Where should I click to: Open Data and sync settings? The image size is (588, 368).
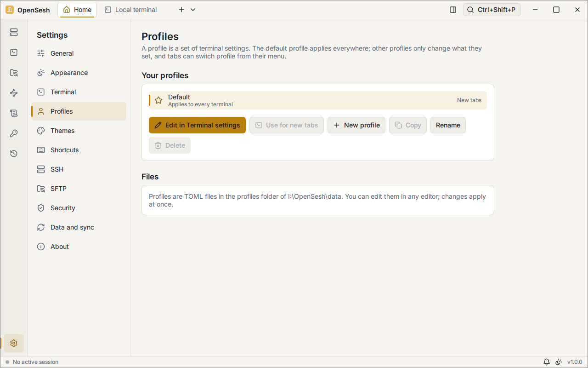(x=79, y=227)
